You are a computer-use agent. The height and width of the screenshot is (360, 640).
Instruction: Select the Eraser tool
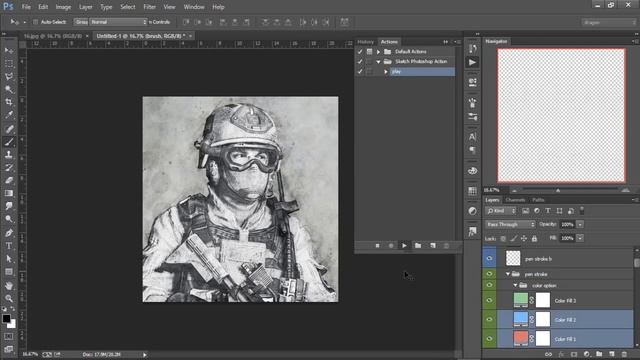pyautogui.click(x=9, y=180)
